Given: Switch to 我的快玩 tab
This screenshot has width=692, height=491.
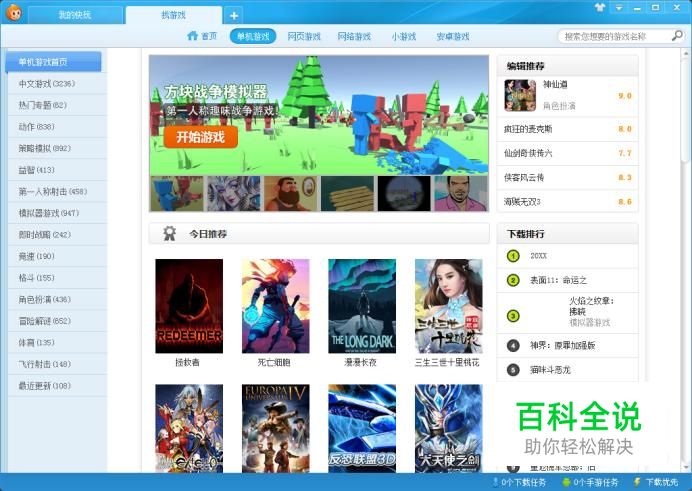Looking at the screenshot, I should [x=75, y=15].
